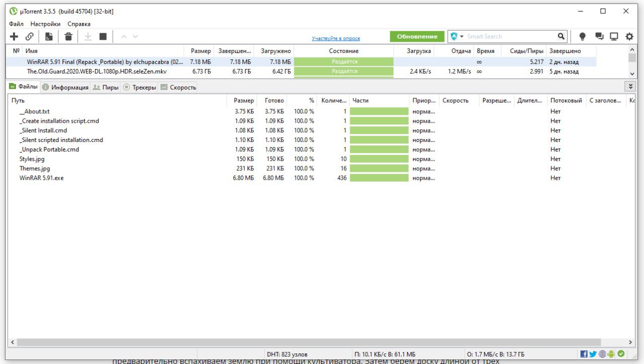
Task: Switch to the Файлы tab
Action: 23,87
